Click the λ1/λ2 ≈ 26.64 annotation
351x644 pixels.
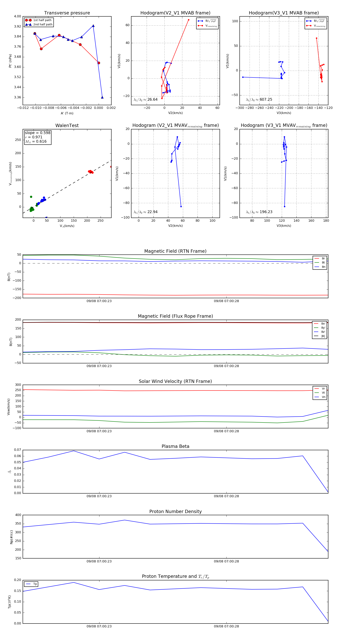[x=146, y=100]
